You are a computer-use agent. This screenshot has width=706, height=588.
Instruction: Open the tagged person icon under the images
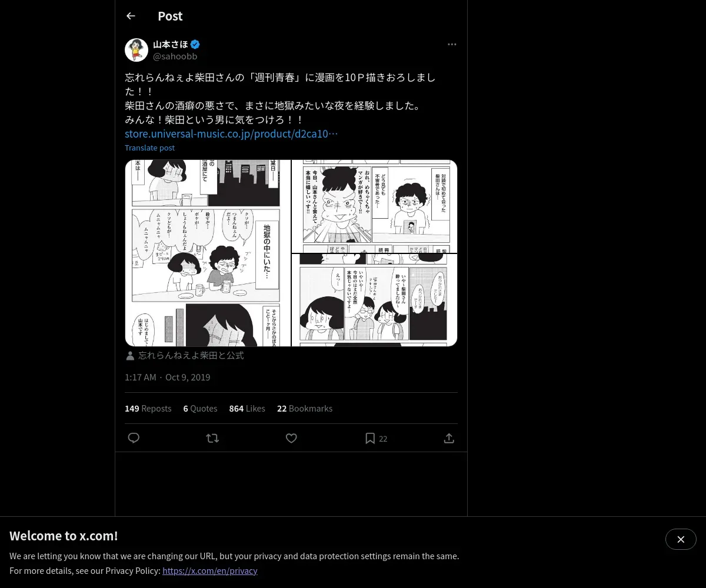click(130, 356)
